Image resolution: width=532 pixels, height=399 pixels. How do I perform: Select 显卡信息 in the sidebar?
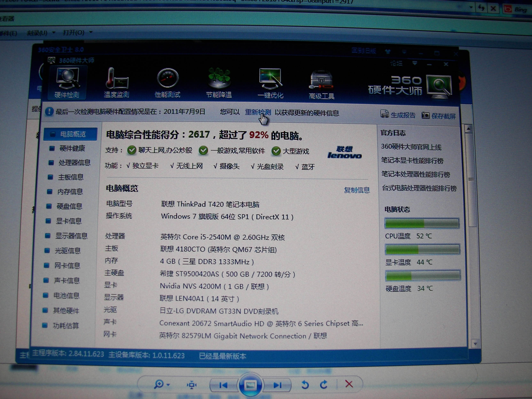pyautogui.click(x=68, y=221)
